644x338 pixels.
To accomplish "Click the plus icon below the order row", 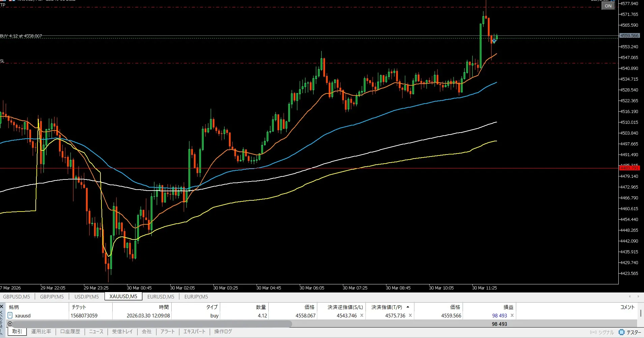I will click(10, 324).
